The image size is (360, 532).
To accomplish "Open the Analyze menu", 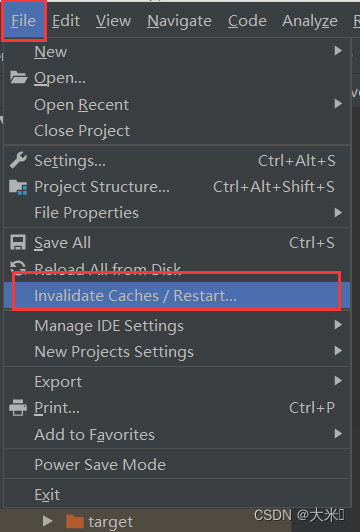I will pos(310,21).
